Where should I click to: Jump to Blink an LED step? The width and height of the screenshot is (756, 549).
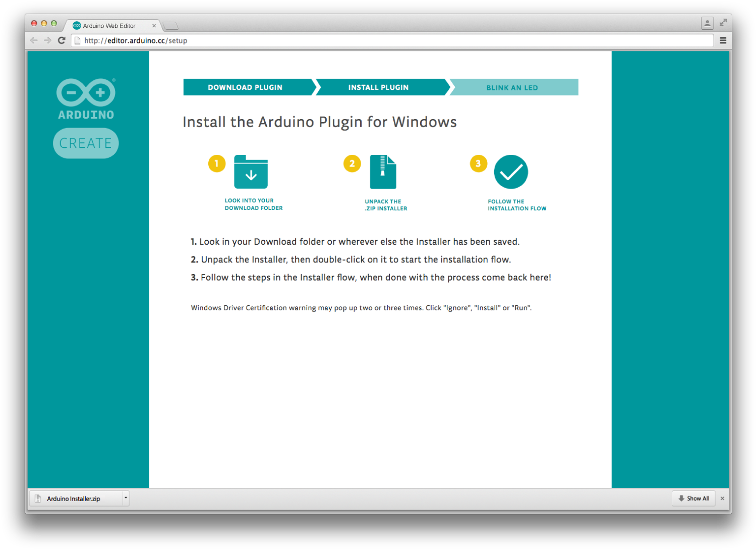(x=512, y=87)
